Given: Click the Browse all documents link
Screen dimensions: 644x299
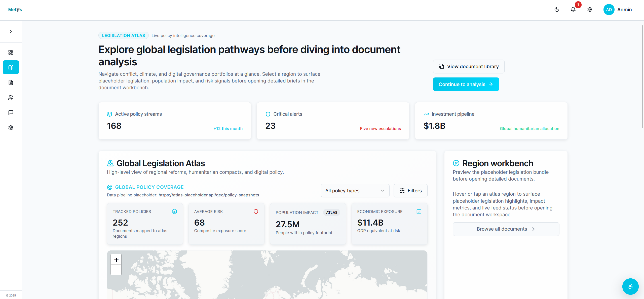Looking at the screenshot, I should pyautogui.click(x=506, y=229).
